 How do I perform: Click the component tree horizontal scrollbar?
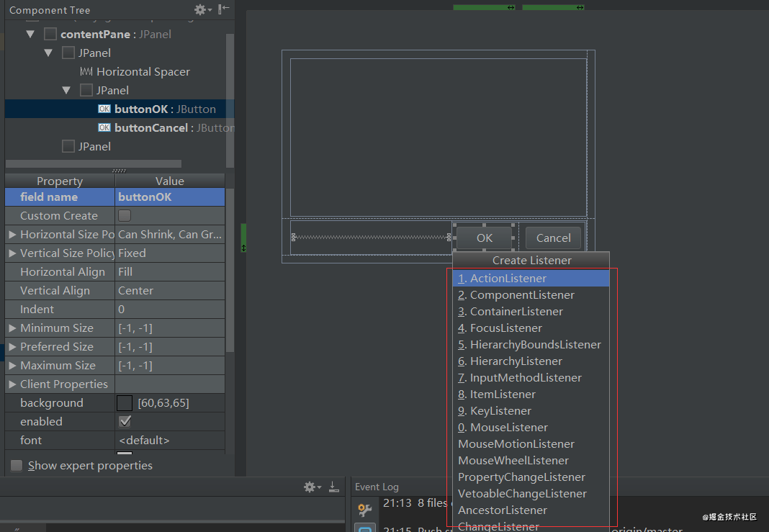(x=93, y=163)
